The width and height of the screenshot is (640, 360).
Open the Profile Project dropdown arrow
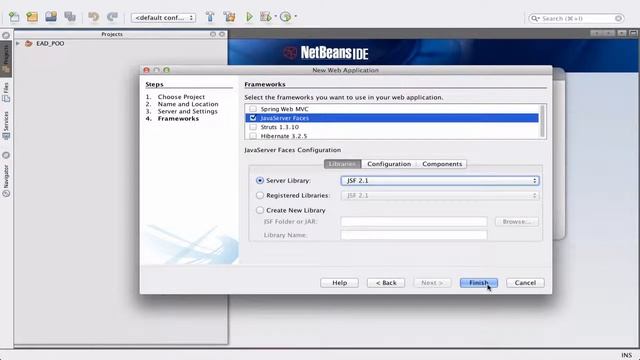click(296, 16)
